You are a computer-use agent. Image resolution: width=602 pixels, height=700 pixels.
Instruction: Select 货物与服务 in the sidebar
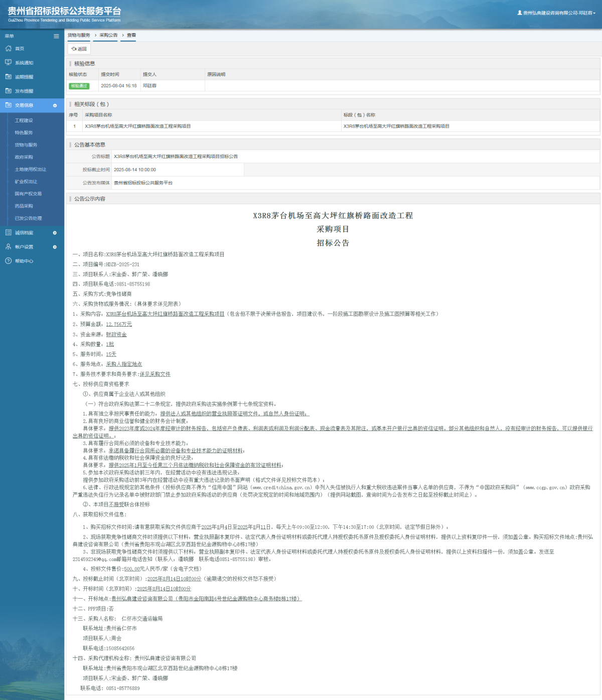pos(24,145)
